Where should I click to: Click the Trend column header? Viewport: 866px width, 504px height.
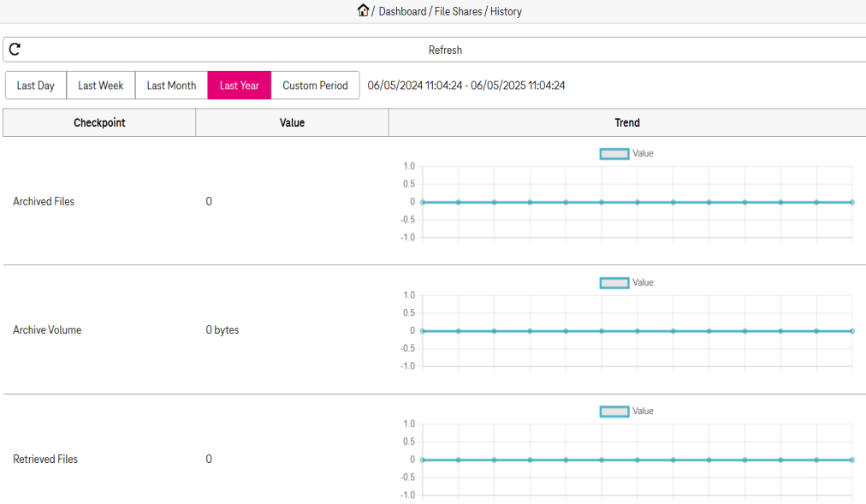point(626,122)
